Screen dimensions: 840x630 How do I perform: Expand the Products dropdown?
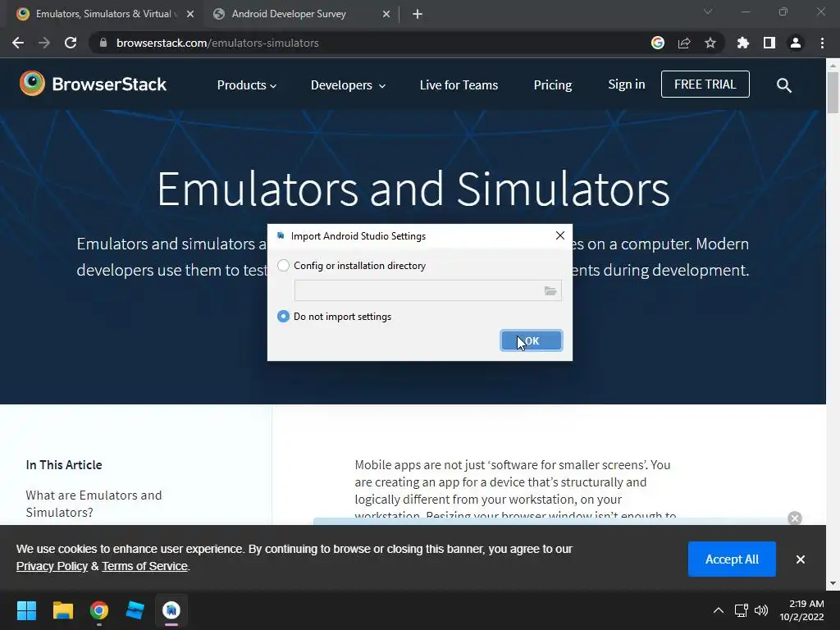click(247, 85)
